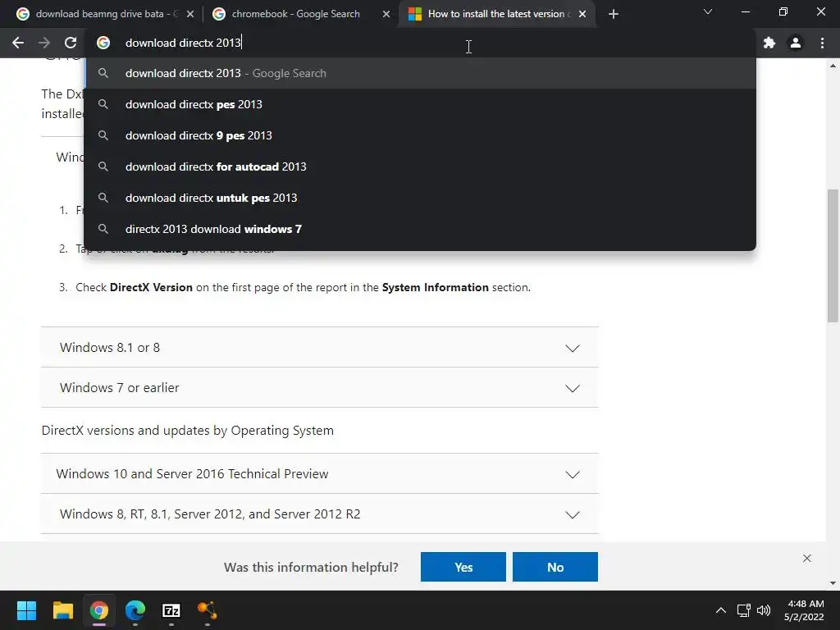The image size is (840, 630).
Task: Click search icon beside 'download directx for autocad 2013'
Action: point(103,166)
